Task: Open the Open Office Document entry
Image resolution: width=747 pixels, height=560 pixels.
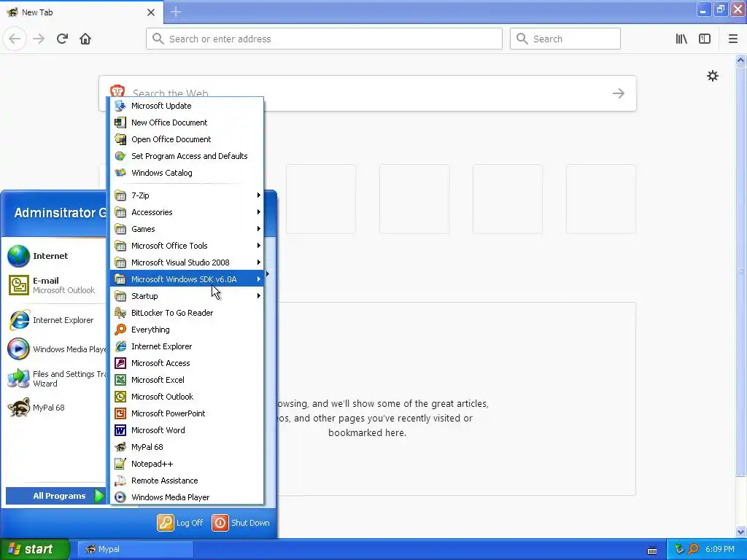Action: (x=186, y=139)
